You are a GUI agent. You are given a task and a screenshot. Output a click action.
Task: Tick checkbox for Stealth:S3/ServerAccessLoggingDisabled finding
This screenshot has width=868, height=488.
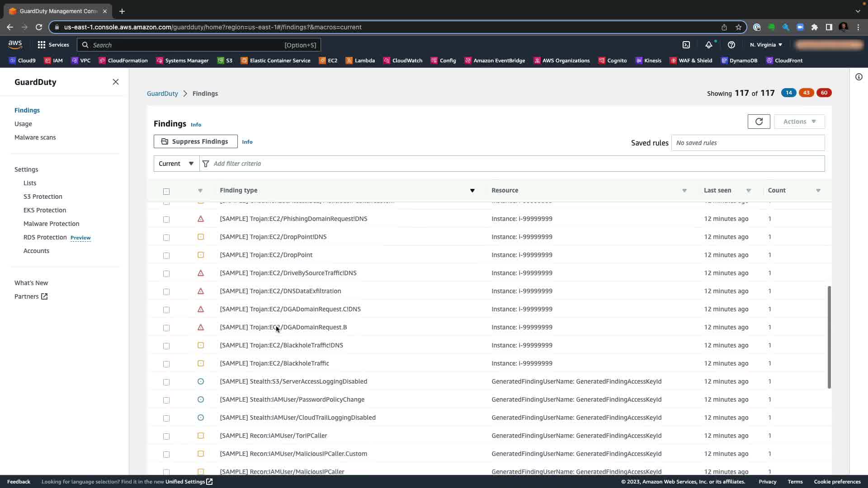click(166, 382)
